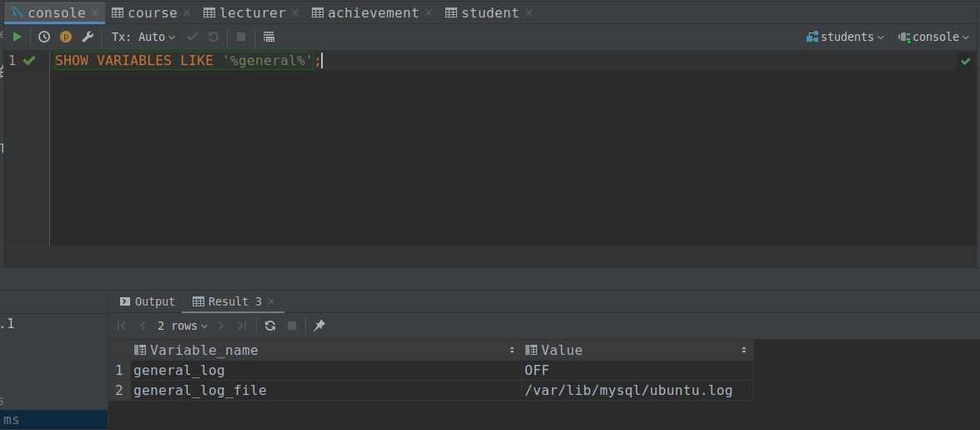The height and width of the screenshot is (430, 980).
Task: Reload the result page
Action: (x=270, y=326)
